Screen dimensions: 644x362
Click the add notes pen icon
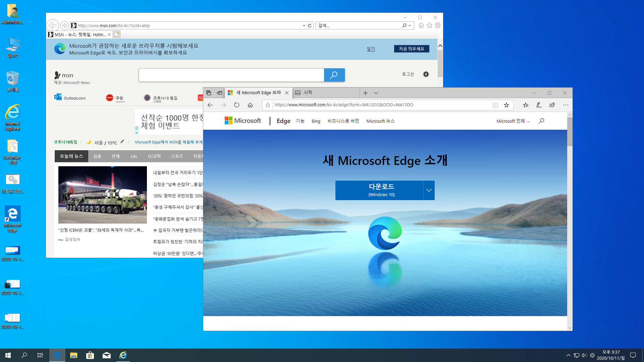[539, 105]
